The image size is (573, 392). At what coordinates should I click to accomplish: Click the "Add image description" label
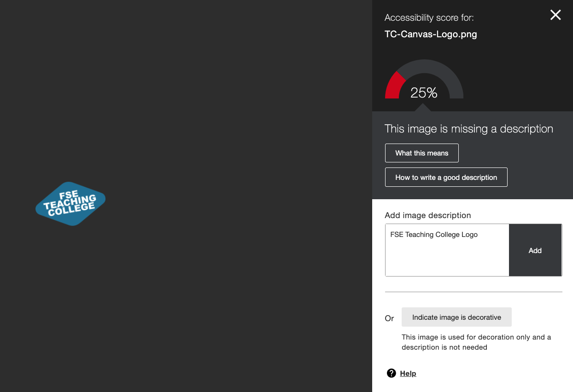click(428, 215)
